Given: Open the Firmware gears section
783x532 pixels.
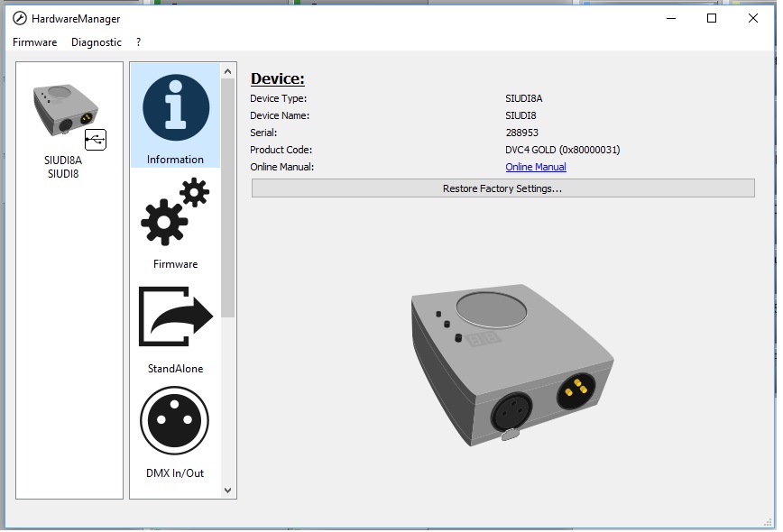Looking at the screenshot, I should point(175,212).
